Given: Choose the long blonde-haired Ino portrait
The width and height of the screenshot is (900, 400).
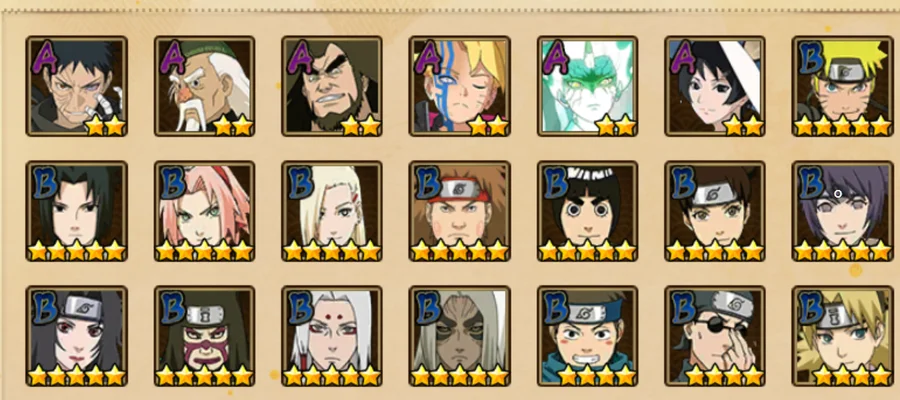Looking at the screenshot, I should (x=332, y=211).
